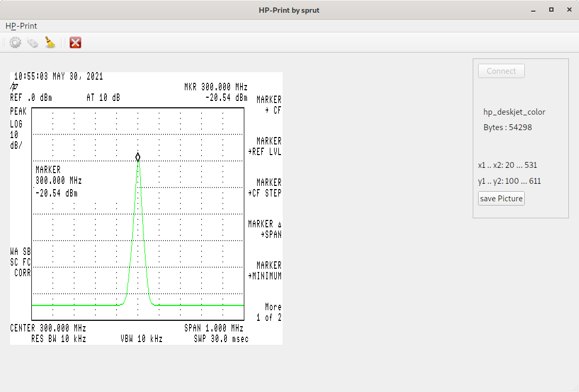Click the grayed-out connect plug icon

pos(33,42)
